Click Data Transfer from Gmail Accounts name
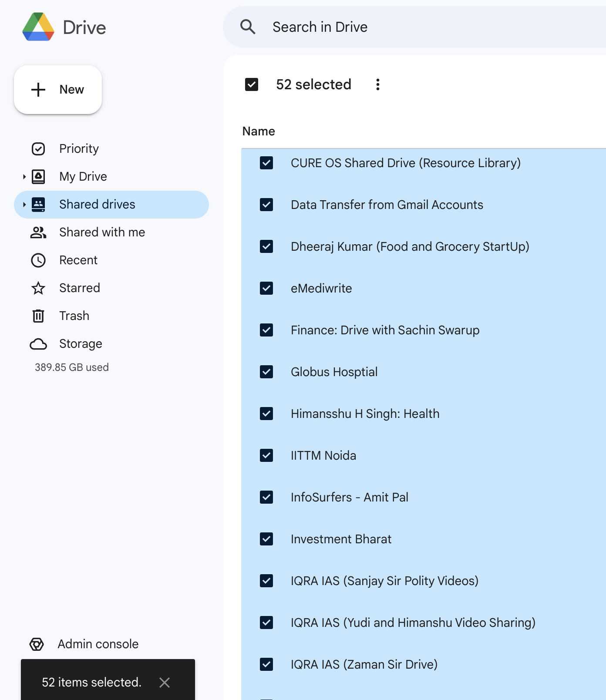 (x=387, y=205)
